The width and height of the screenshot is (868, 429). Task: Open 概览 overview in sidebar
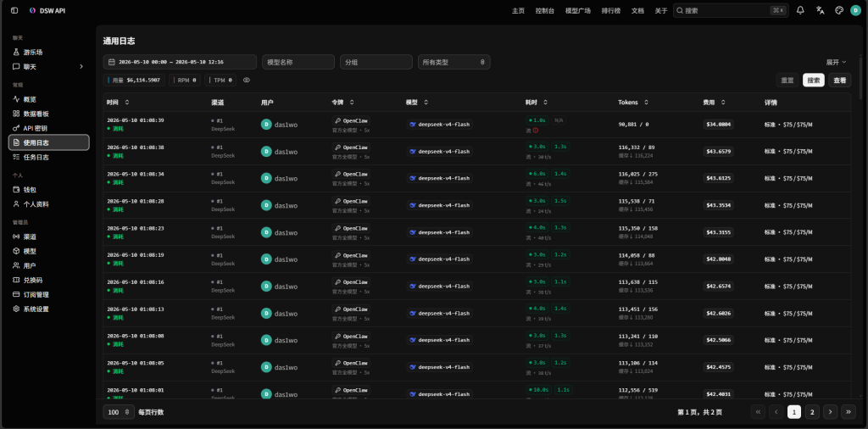click(48, 99)
